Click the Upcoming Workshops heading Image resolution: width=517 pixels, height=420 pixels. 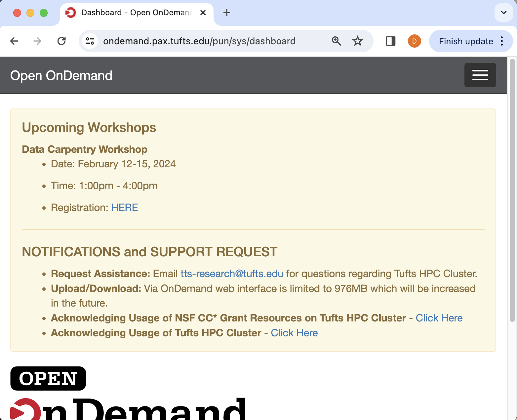click(89, 128)
